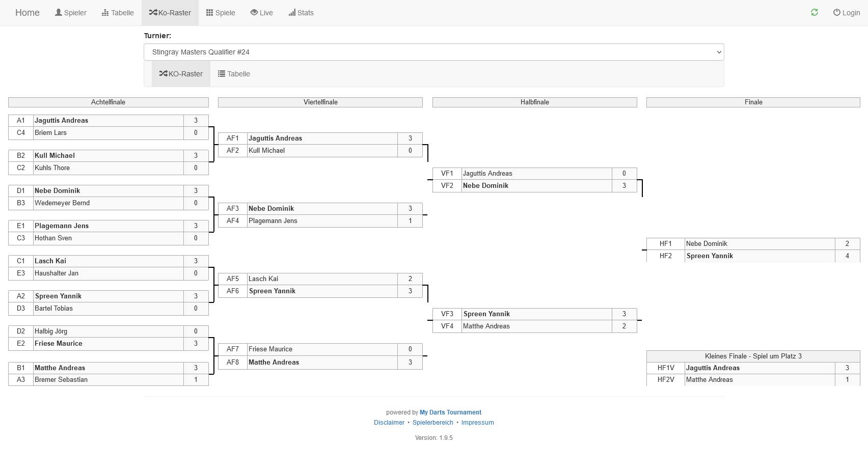868x472 pixels.
Task: Click the Spieler person icon
Action: tap(59, 13)
